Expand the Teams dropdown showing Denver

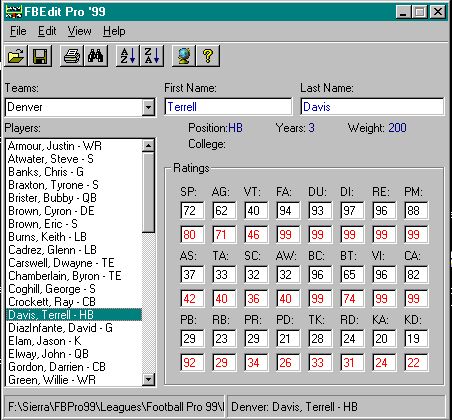click(x=148, y=107)
